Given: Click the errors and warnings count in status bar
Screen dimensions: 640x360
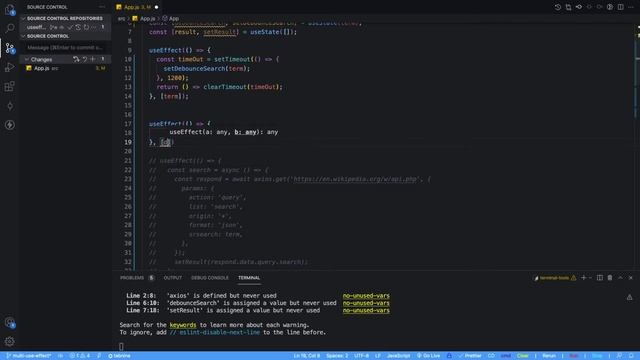Looking at the screenshot, I should (80, 356).
